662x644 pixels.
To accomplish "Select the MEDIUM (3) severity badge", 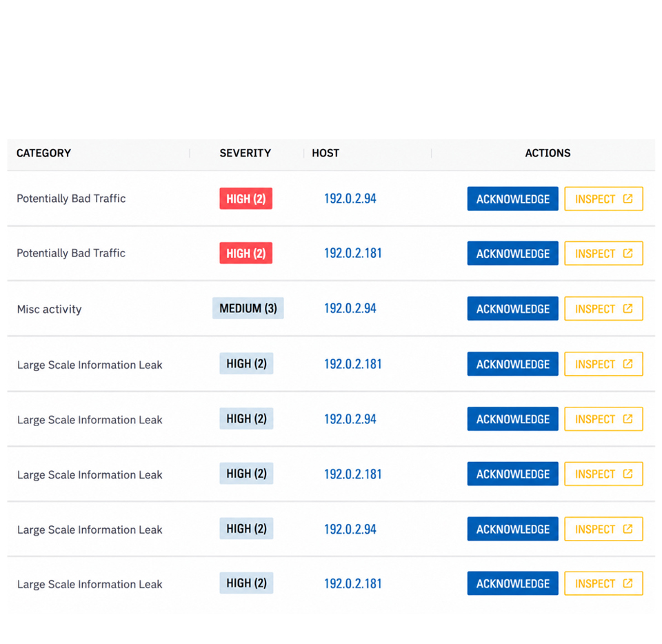I will click(248, 308).
